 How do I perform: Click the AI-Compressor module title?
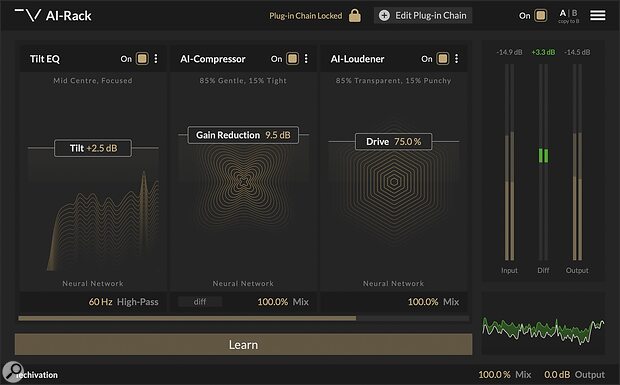[x=213, y=59]
